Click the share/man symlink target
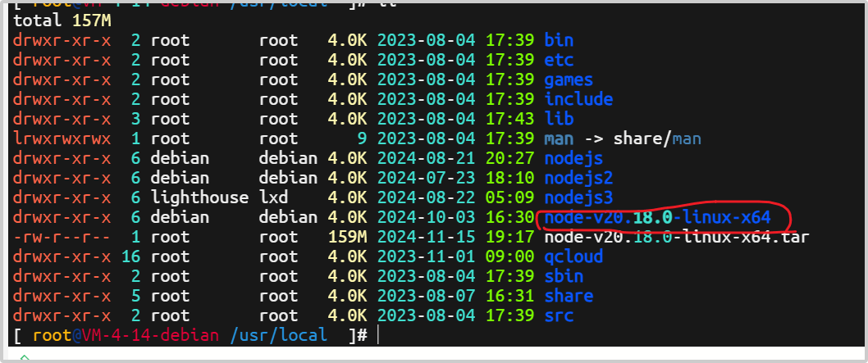The width and height of the screenshot is (868, 363). pyautogui.click(x=657, y=138)
